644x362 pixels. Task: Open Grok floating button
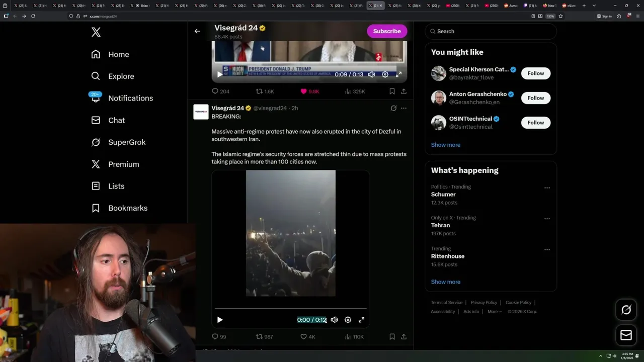(626, 310)
